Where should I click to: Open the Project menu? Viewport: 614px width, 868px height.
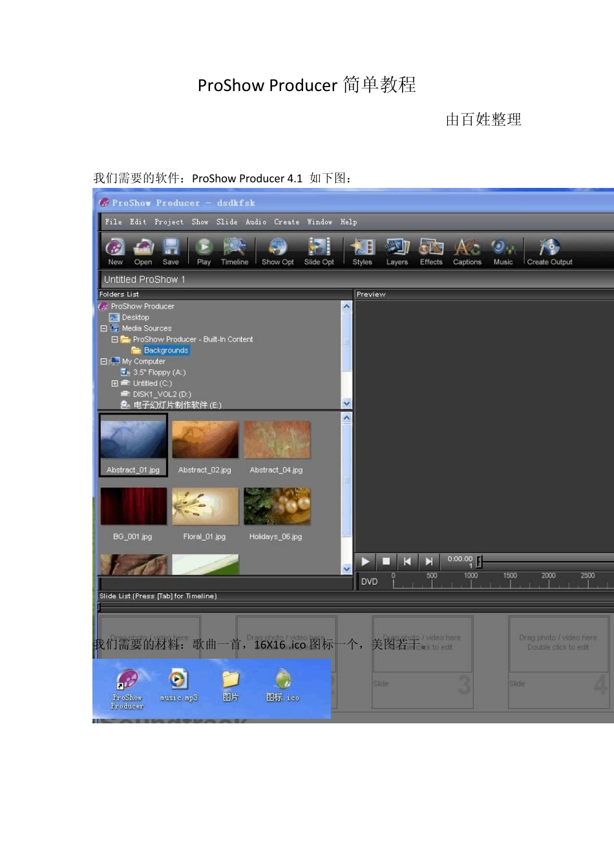click(x=169, y=222)
